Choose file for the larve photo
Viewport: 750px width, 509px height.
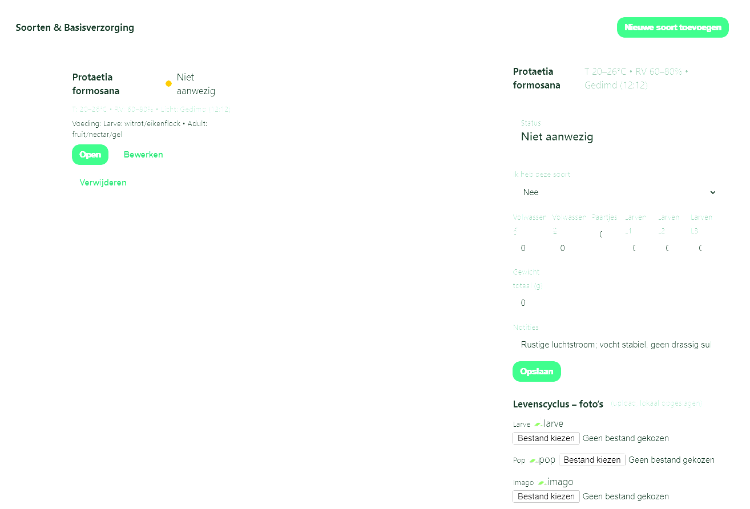[545, 438]
